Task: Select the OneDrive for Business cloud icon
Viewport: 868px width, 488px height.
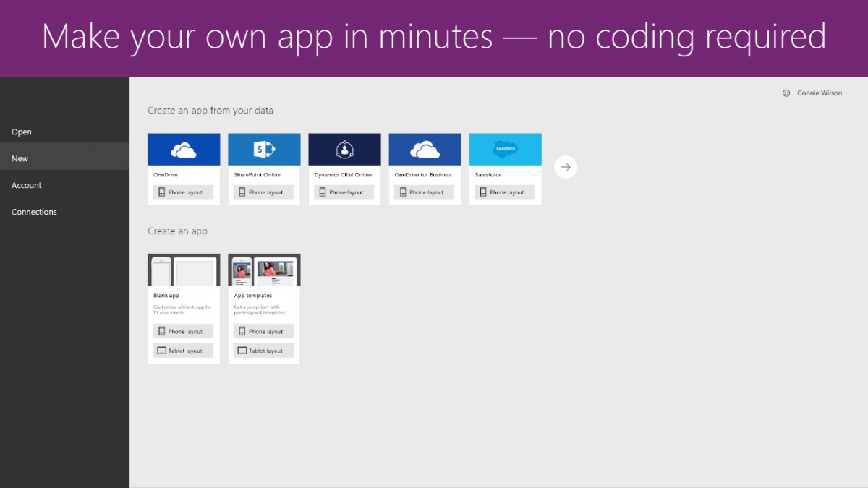Action: pyautogui.click(x=425, y=149)
